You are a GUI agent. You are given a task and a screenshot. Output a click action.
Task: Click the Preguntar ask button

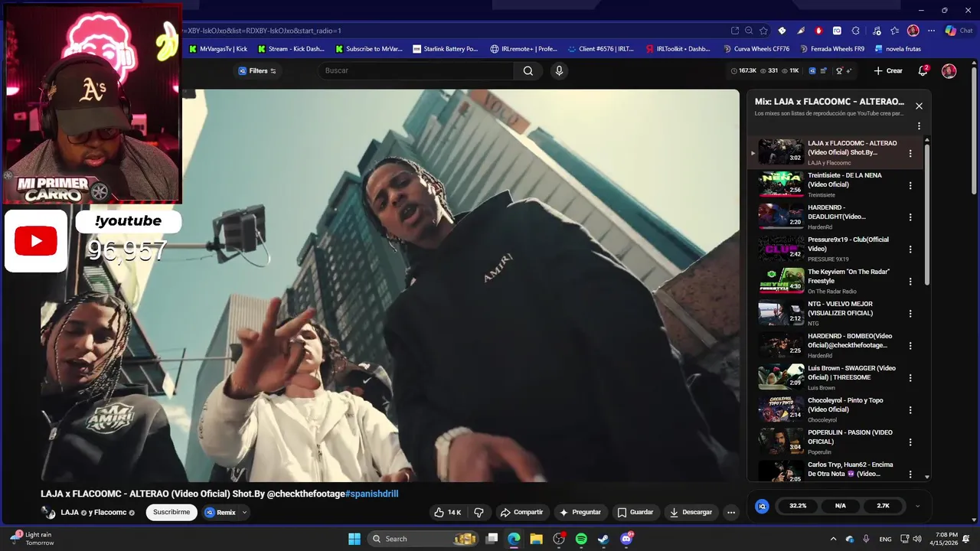click(580, 512)
